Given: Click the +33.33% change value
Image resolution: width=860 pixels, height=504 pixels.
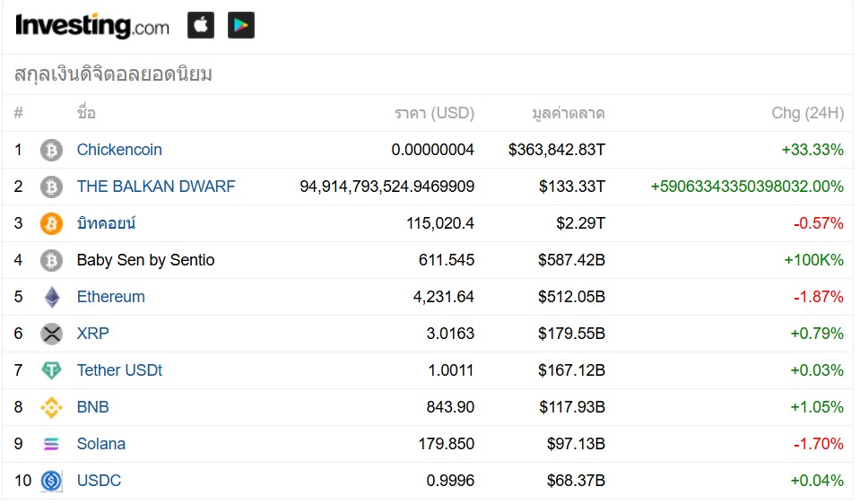Looking at the screenshot, I should click(812, 150).
